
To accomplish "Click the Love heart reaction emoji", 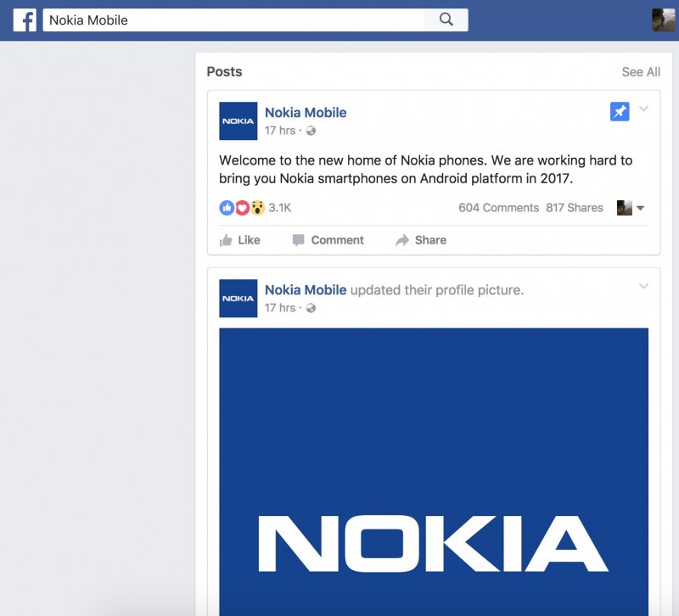I will click(242, 208).
